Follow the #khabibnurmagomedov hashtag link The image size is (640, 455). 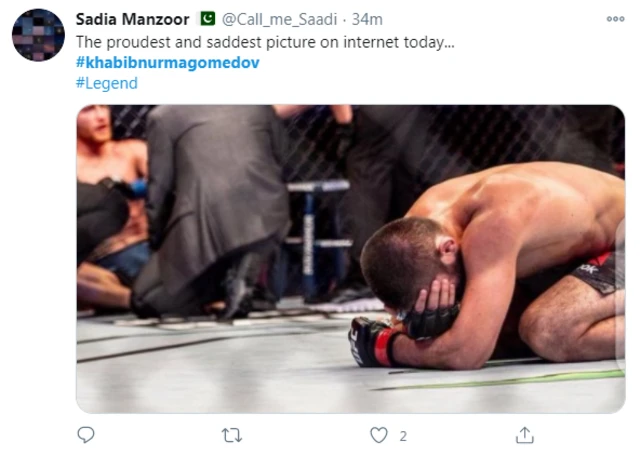166,63
